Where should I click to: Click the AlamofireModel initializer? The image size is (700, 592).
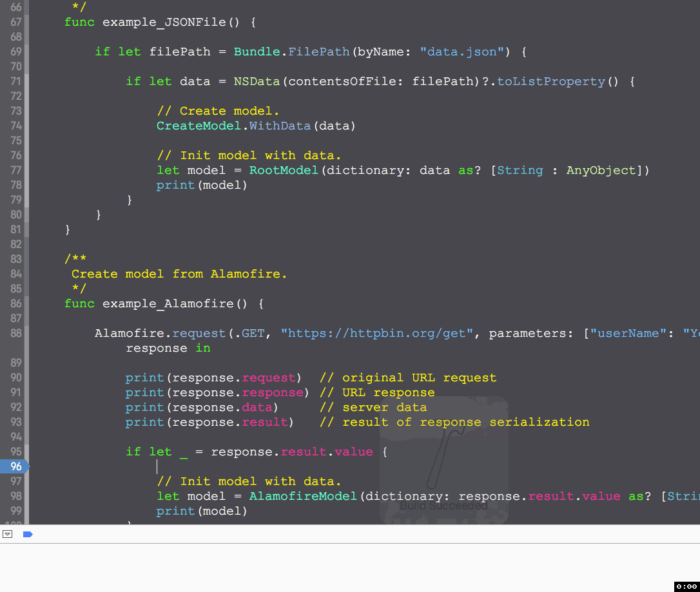click(303, 496)
